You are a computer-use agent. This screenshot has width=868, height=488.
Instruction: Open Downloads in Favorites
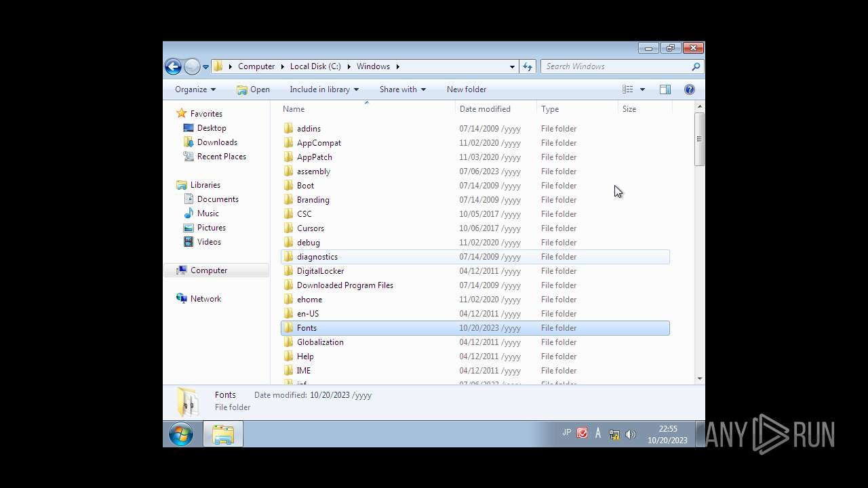[217, 142]
